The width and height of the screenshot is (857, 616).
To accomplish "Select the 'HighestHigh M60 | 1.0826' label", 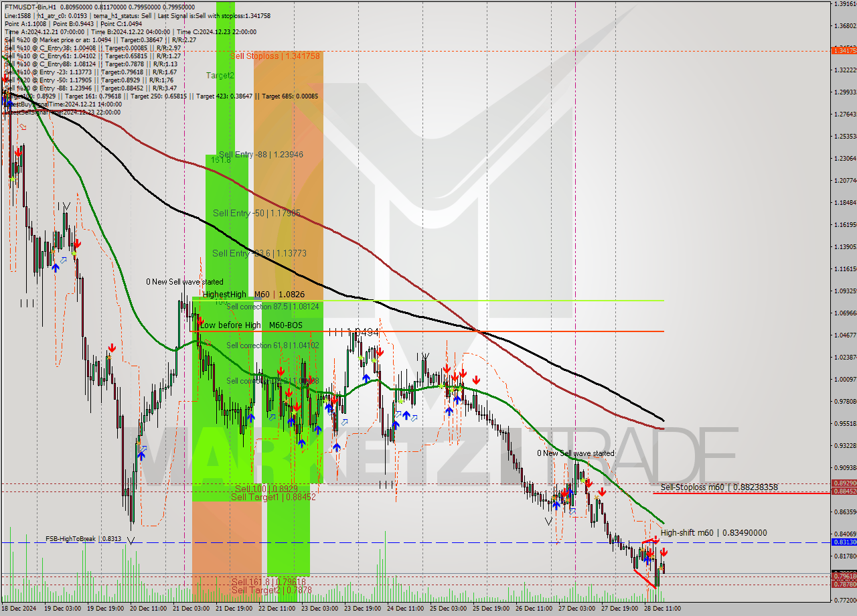I will click(x=254, y=294).
